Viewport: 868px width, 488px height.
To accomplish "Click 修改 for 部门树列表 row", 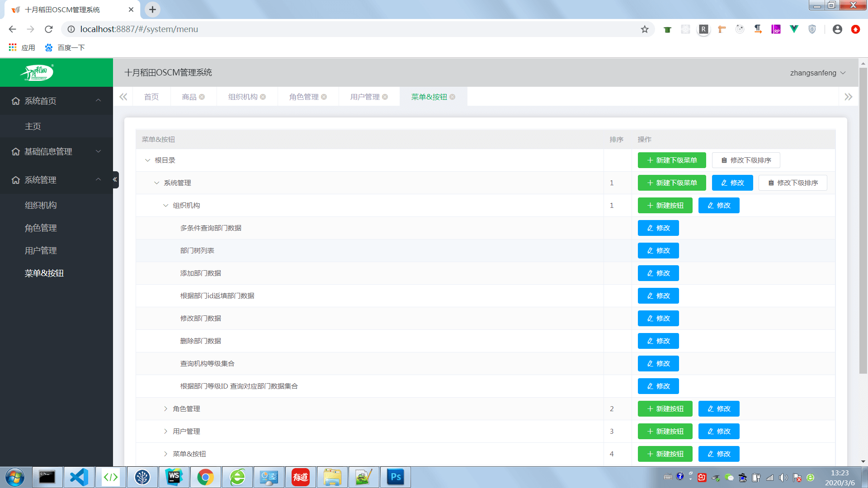I will click(x=658, y=251).
